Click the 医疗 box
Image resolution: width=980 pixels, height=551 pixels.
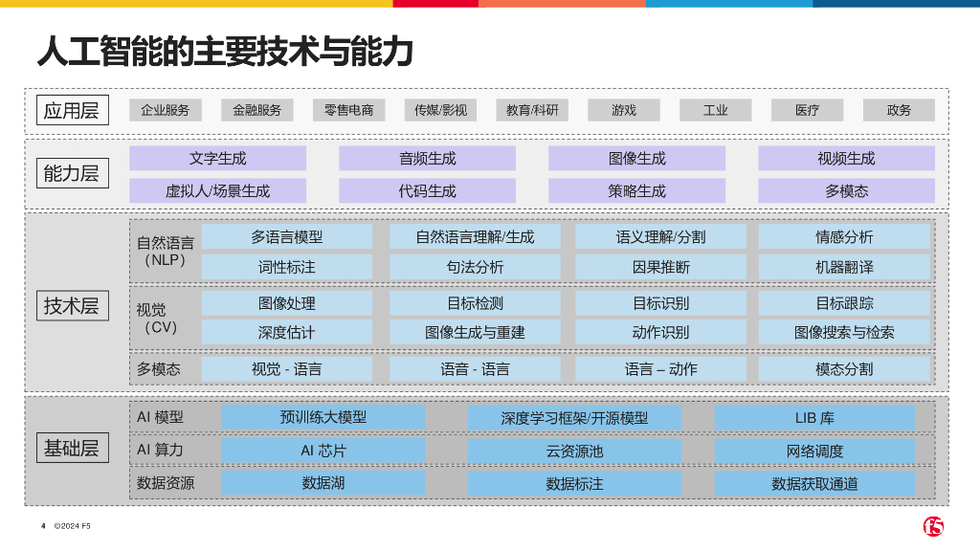click(x=807, y=111)
